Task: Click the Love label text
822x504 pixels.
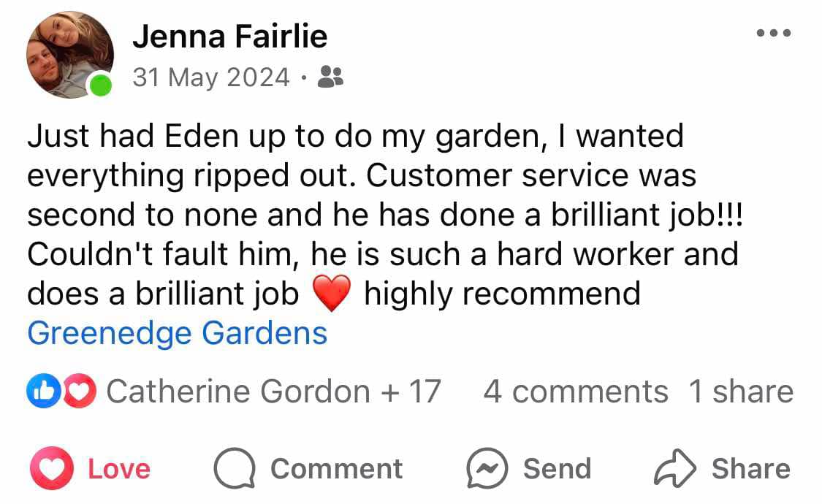Action: click(x=119, y=468)
